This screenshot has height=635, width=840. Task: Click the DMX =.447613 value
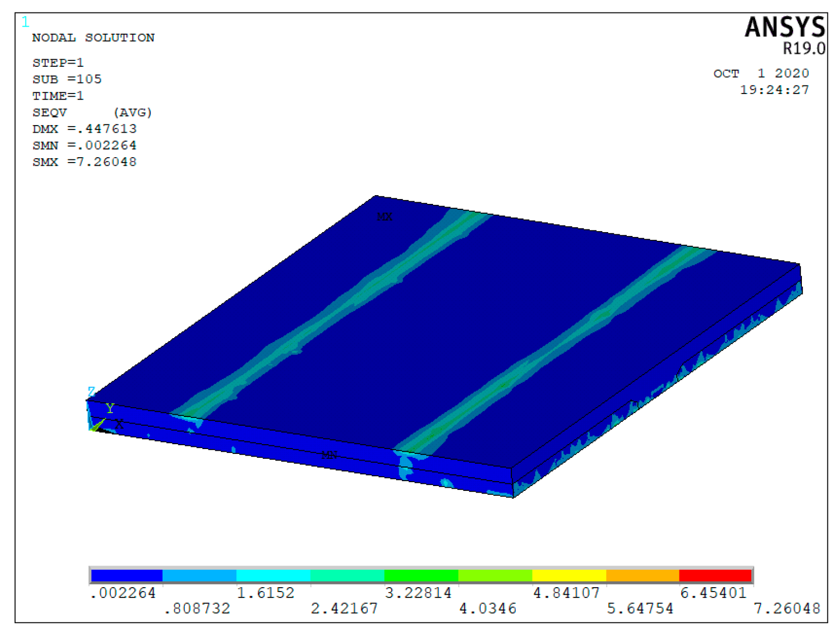click(84, 129)
